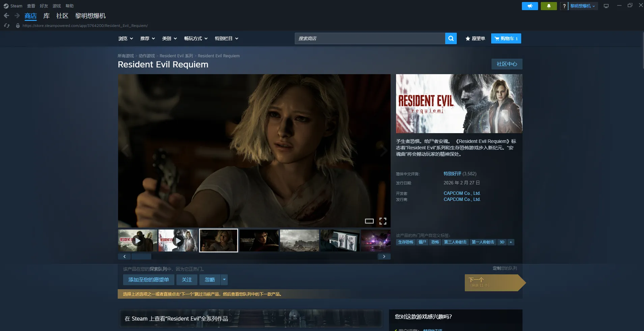Open the 忽略 options dropdown arrow
644x331 pixels.
[x=224, y=280]
